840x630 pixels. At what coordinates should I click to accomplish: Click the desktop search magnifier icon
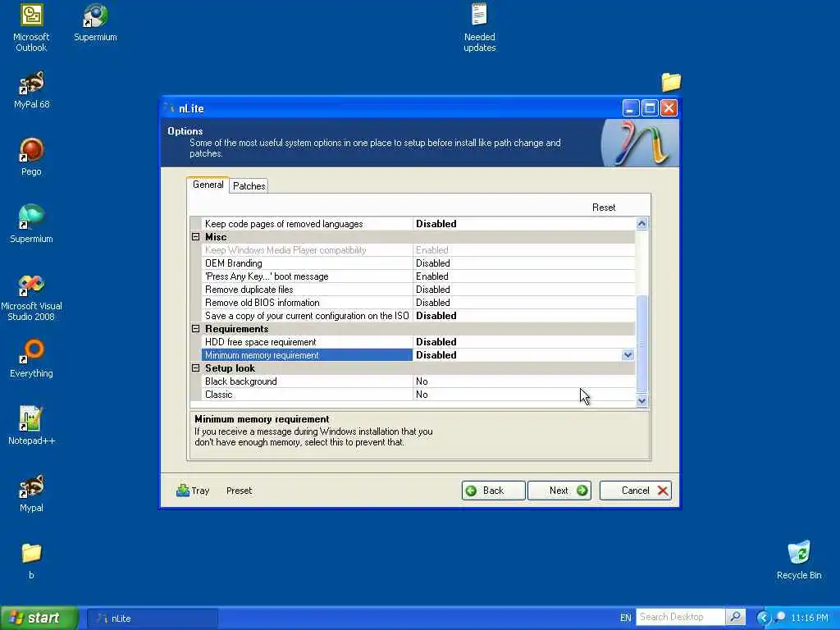tap(736, 617)
